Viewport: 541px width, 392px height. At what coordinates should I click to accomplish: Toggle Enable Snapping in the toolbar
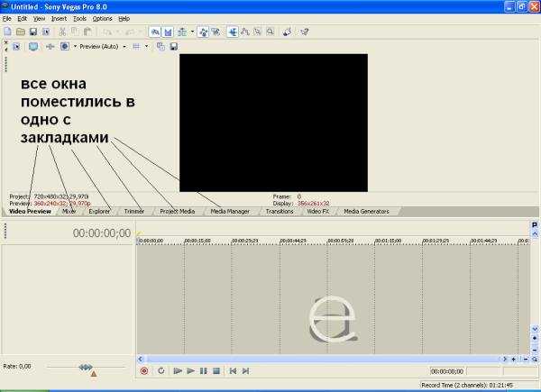click(155, 32)
